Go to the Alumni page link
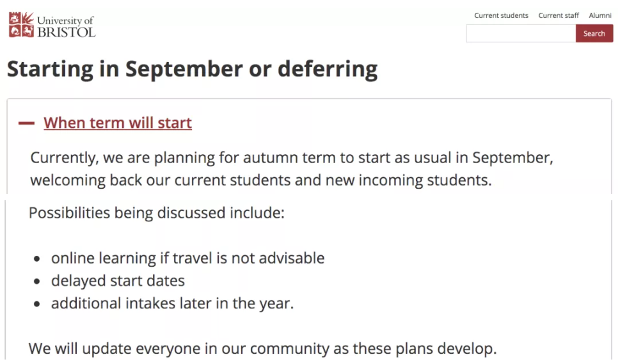Image resolution: width=618 pixels, height=364 pixels. pyautogui.click(x=600, y=15)
